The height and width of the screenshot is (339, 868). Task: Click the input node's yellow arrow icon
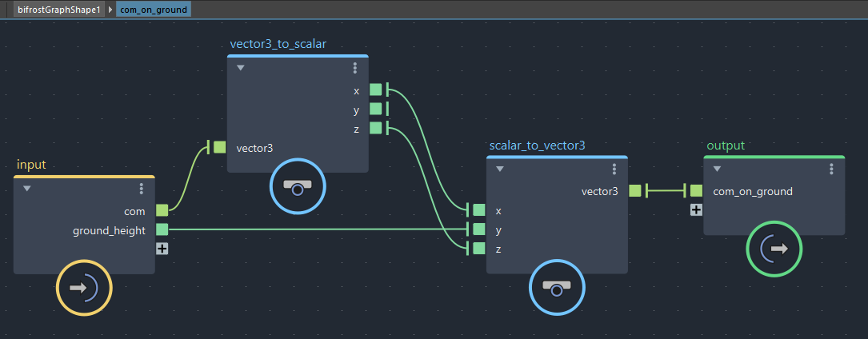tap(84, 288)
